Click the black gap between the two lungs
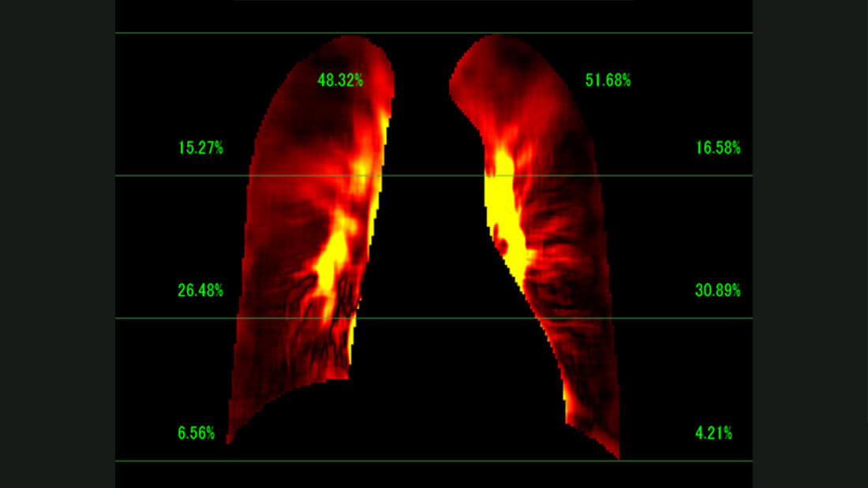This screenshot has height=488, width=868. (426, 237)
